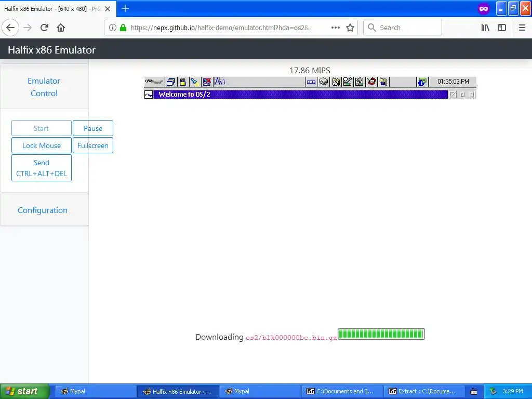Click the disabled Start button
Image resolution: width=532 pixels, height=399 pixels.
42,128
